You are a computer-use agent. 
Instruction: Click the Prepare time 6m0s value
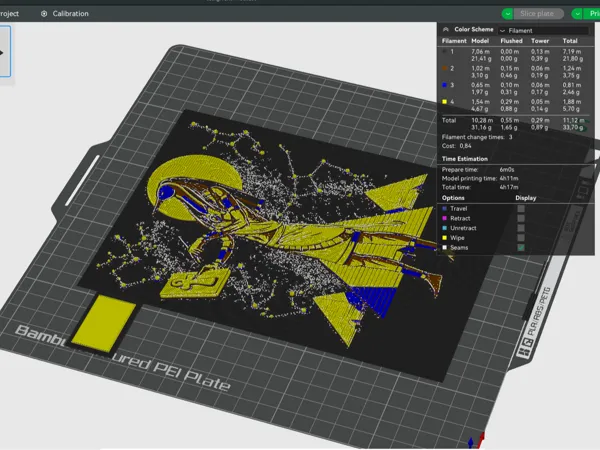tap(507, 170)
